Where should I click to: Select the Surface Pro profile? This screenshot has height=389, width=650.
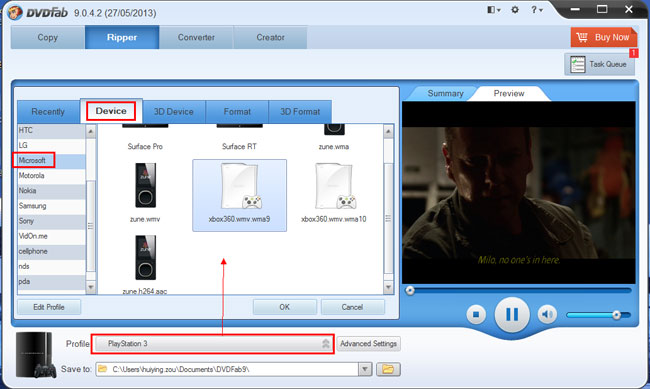145,146
